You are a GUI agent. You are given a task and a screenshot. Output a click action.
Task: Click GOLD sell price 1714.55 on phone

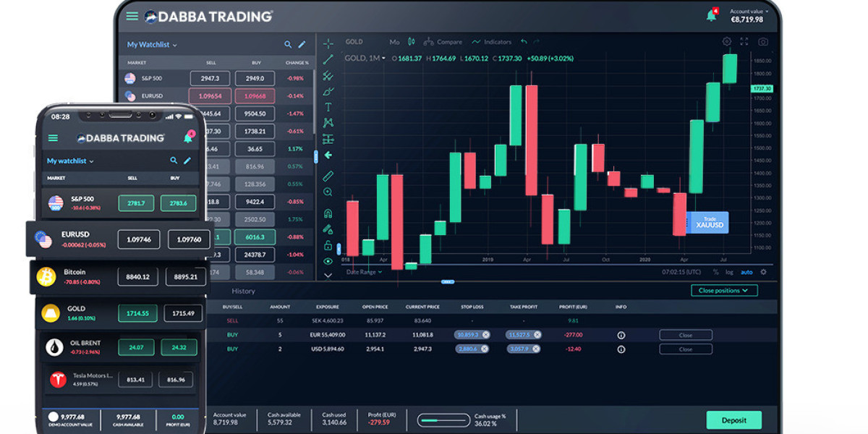pos(137,312)
